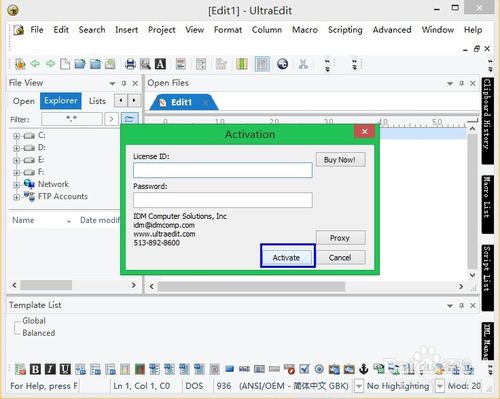The image size is (500, 399).
Task: Pin the Open Files panel
Action: [462, 83]
